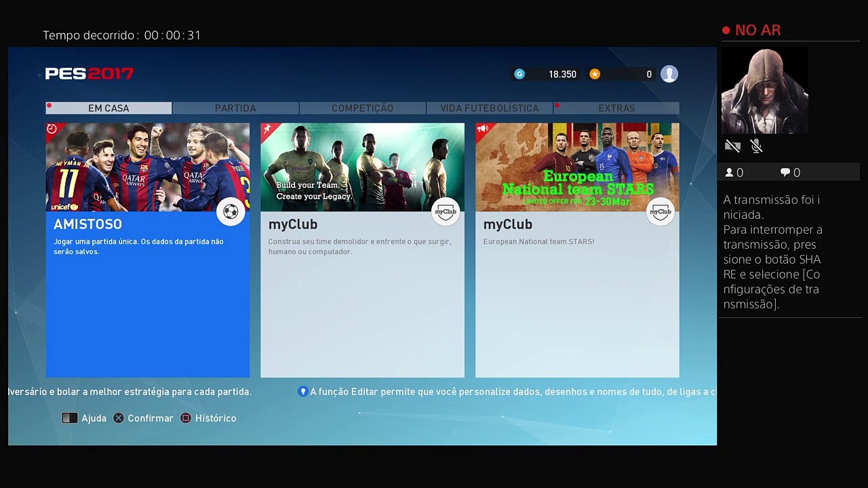Screen dimensions: 868x488
Task: Select the myClub title under European STARS banner
Action: pyautogui.click(x=508, y=224)
